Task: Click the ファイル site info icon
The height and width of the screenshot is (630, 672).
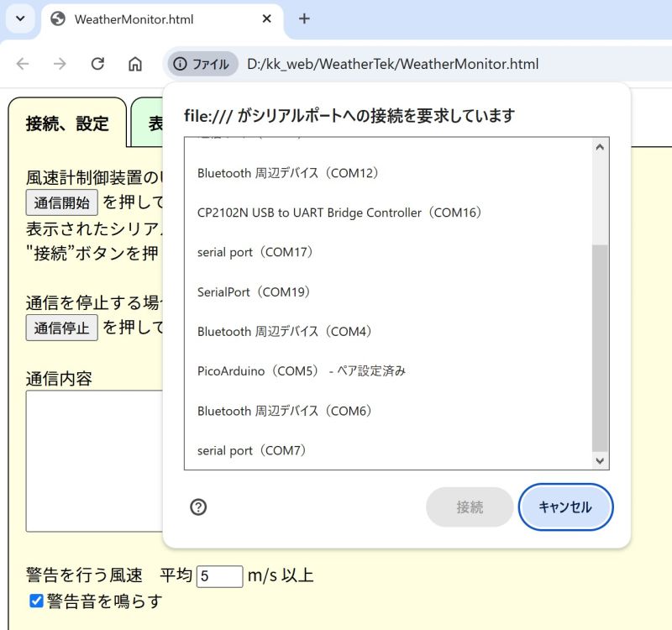Action: (x=202, y=64)
